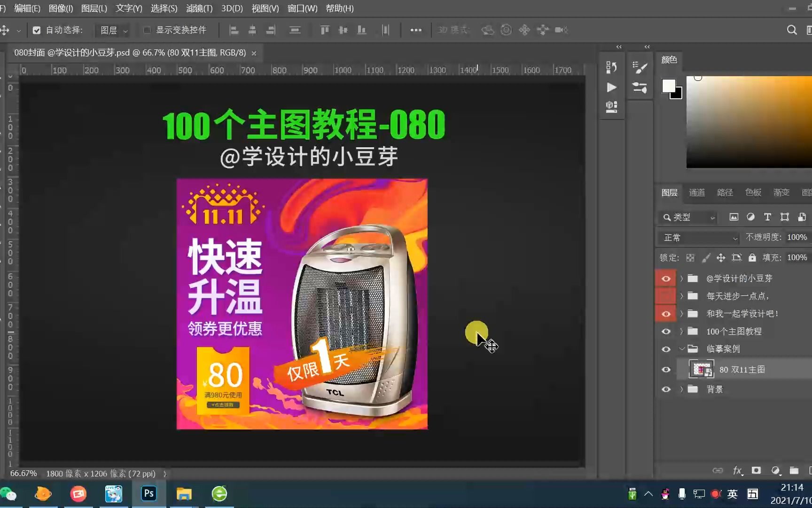Close the 080封面 document tab
The image size is (812, 508).
[254, 53]
